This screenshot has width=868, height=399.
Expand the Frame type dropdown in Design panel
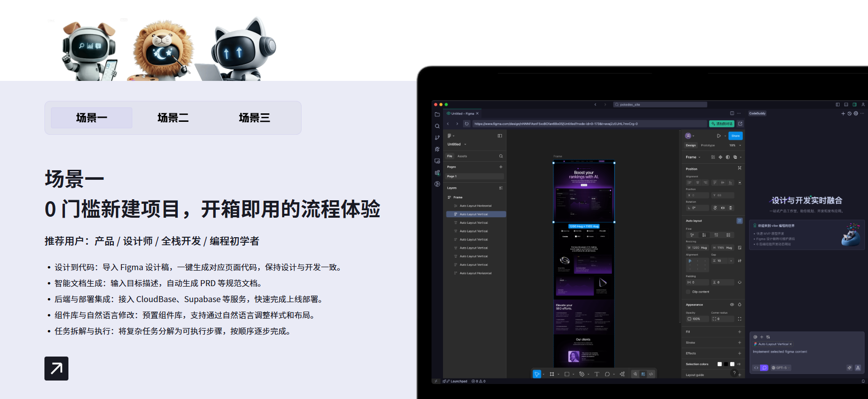(x=693, y=157)
